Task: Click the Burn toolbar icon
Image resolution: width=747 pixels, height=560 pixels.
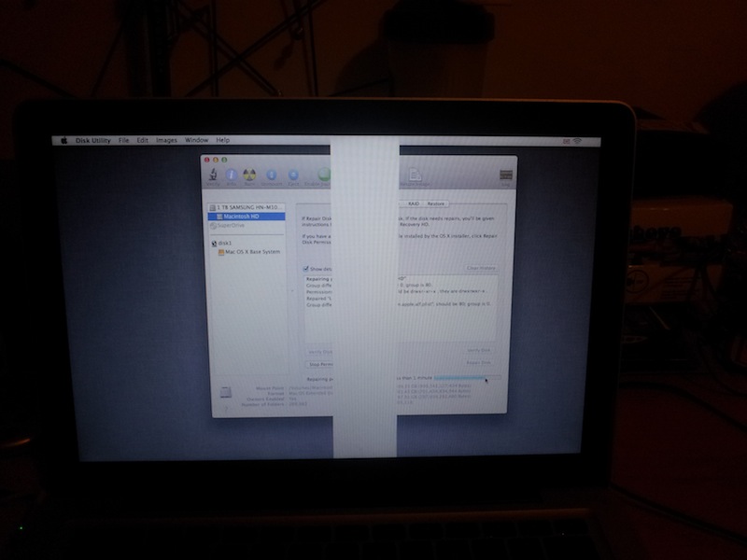Action: click(x=249, y=175)
